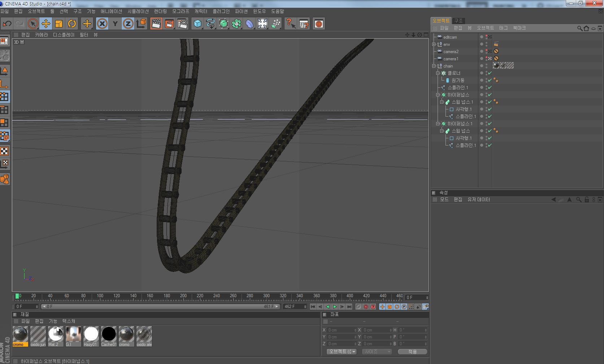Click the context help question-mark icon
Screen dimensions: 604x364
[291, 24]
